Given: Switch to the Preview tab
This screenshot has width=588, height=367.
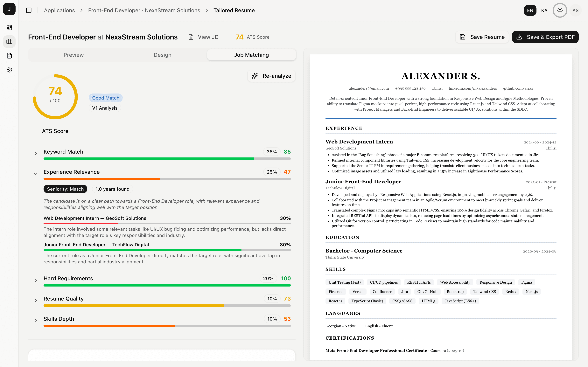Looking at the screenshot, I should tap(73, 55).
